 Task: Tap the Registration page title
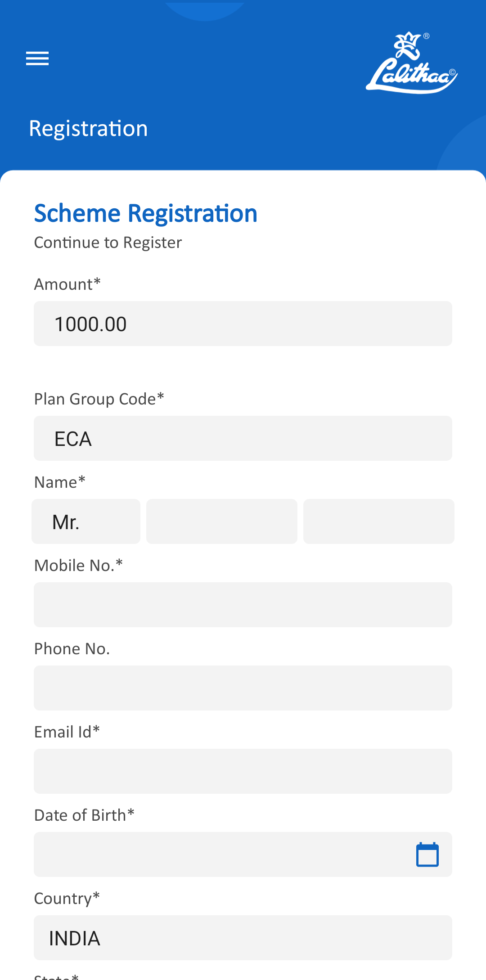coord(89,129)
